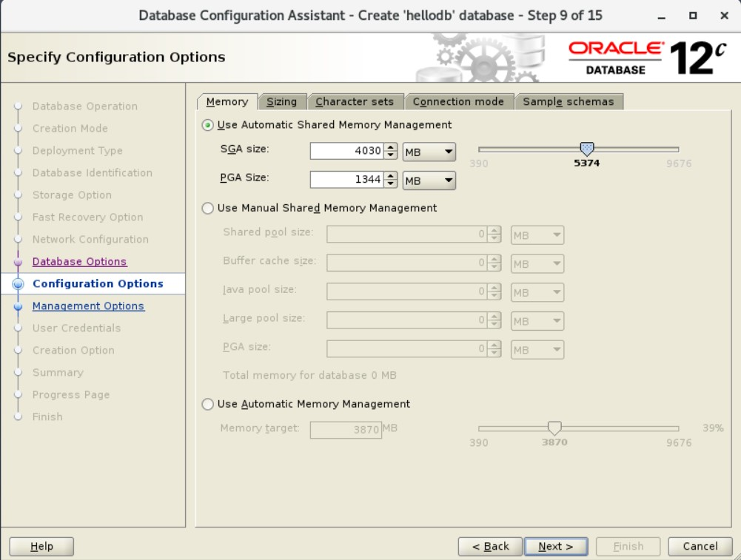Click Database Identification step in sidebar

(92, 173)
